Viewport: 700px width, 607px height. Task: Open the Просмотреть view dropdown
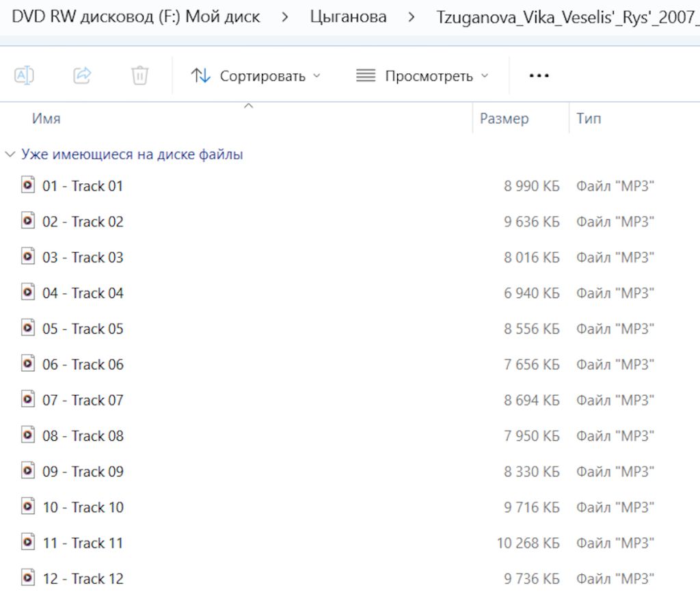(x=422, y=76)
